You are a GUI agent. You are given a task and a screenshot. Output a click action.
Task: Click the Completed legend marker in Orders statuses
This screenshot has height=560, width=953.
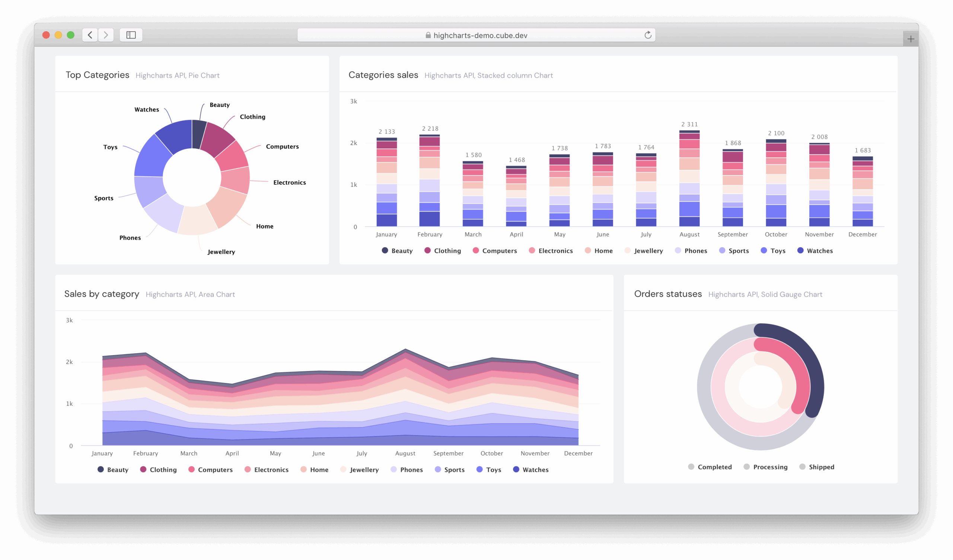691,467
